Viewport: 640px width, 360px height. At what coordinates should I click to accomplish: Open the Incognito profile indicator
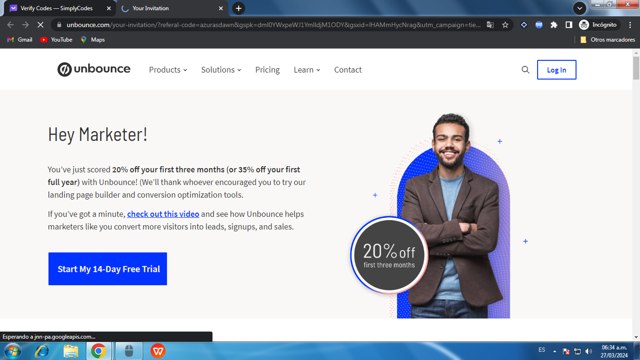(598, 25)
